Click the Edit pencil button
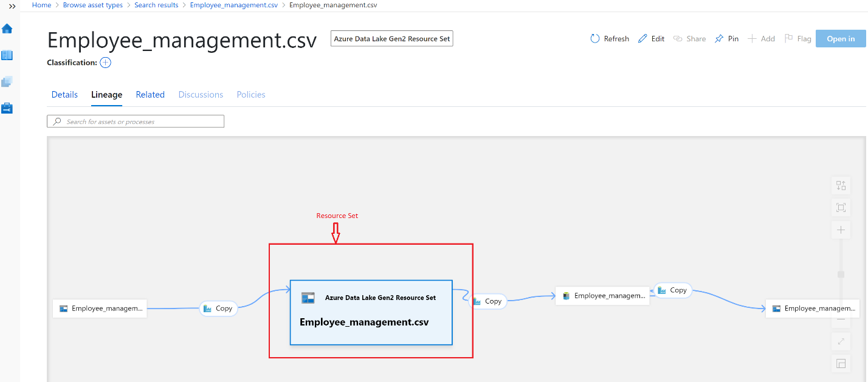The width and height of the screenshot is (868, 382). point(651,39)
